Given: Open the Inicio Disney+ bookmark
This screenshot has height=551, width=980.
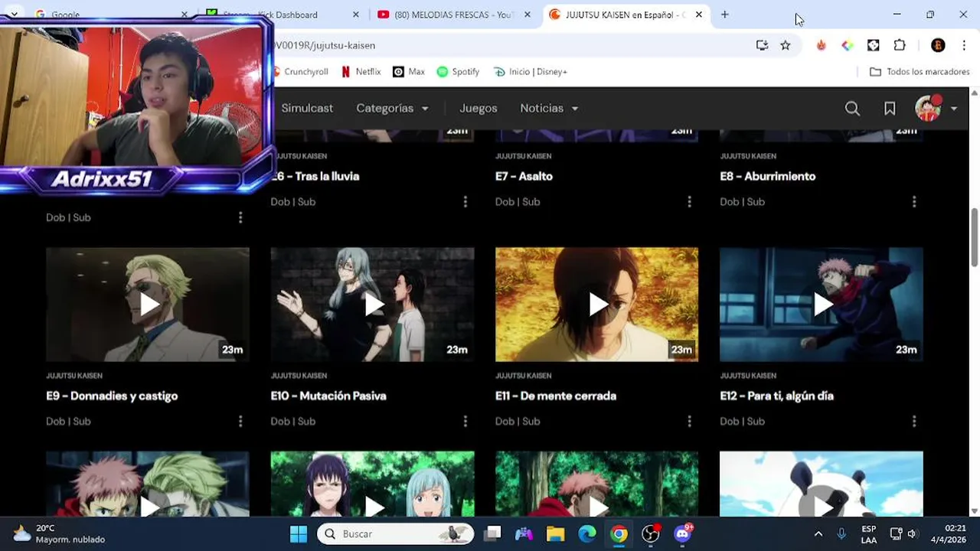Looking at the screenshot, I should coord(531,71).
